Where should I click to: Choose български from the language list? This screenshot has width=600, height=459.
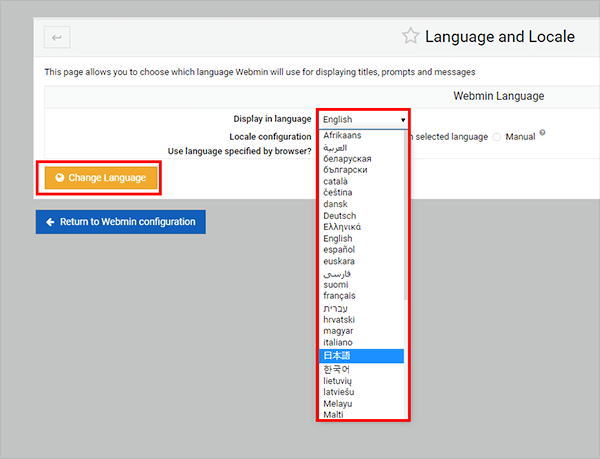362,170
